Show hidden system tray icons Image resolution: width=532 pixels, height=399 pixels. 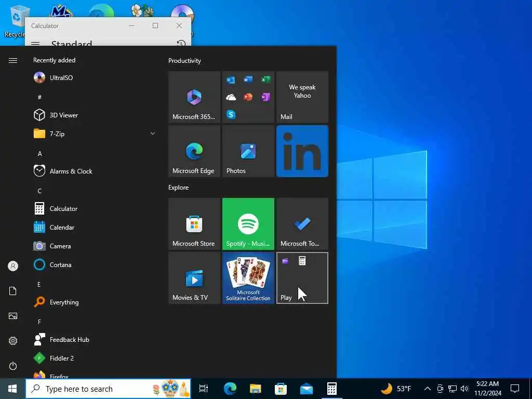point(428,389)
